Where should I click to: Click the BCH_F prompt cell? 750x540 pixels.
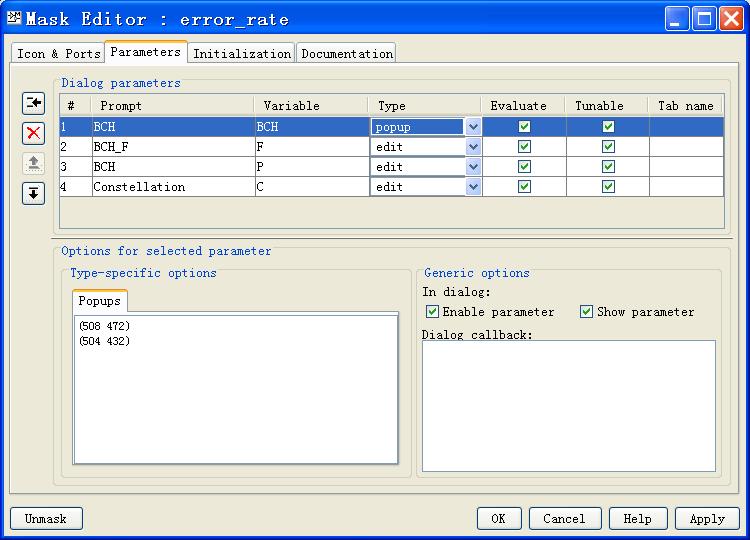(173, 147)
